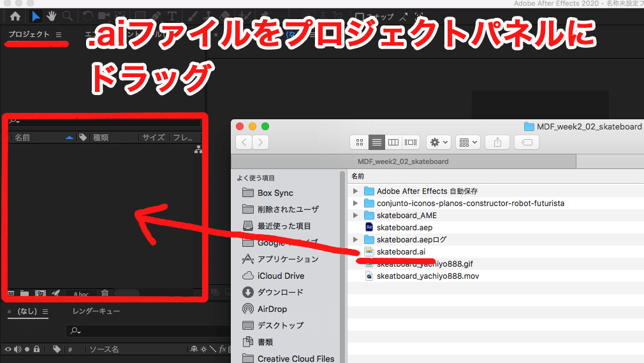The image size is (644, 363).
Task: Expand the skateboard_AME folder
Action: 355,216
